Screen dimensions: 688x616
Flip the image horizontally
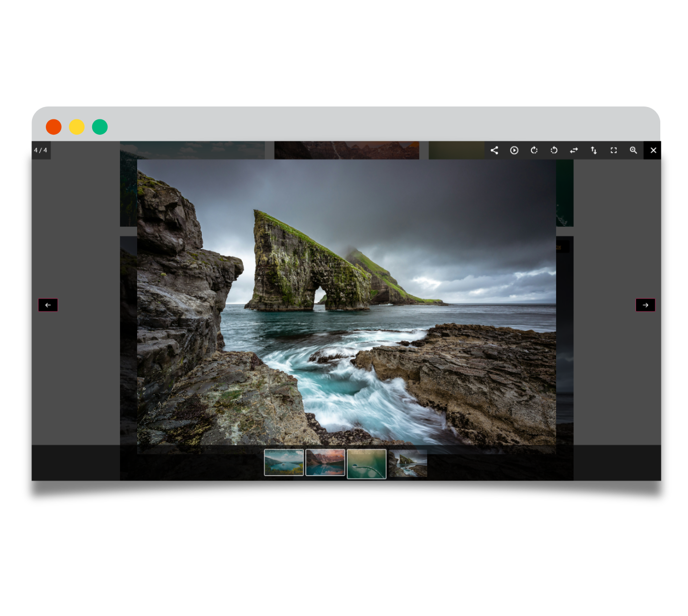(x=574, y=150)
